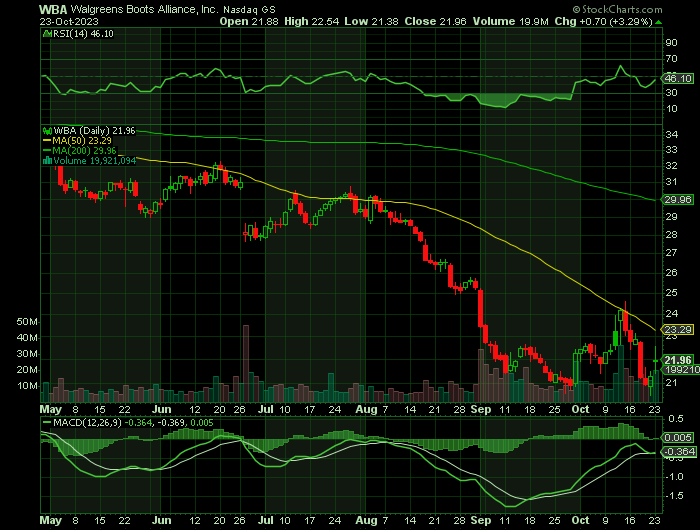Click the 'Chg +0.70 (+3.29%)' header value
This screenshot has width=700, height=530.
604,21
